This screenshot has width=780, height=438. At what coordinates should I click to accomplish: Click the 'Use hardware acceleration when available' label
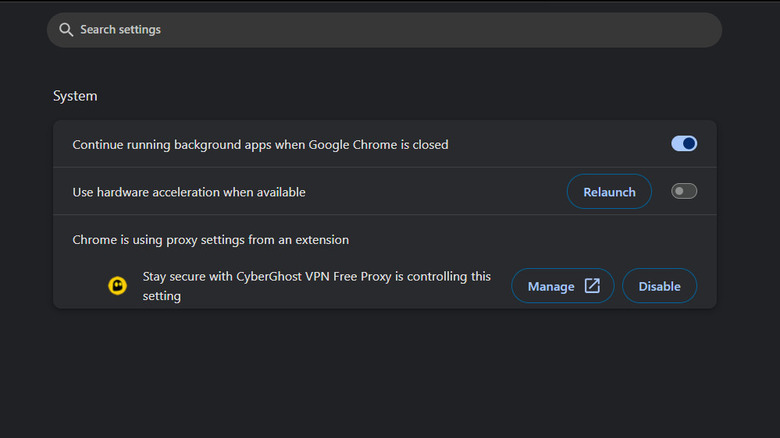click(x=189, y=191)
